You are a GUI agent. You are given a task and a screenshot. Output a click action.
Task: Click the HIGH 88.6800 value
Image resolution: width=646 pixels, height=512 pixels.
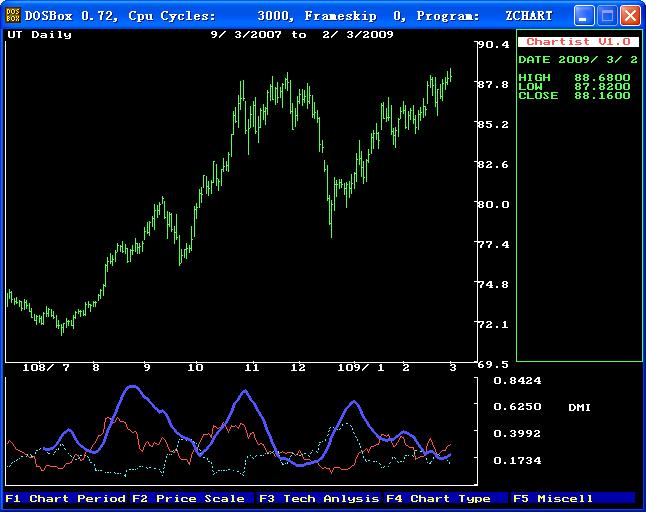point(574,77)
